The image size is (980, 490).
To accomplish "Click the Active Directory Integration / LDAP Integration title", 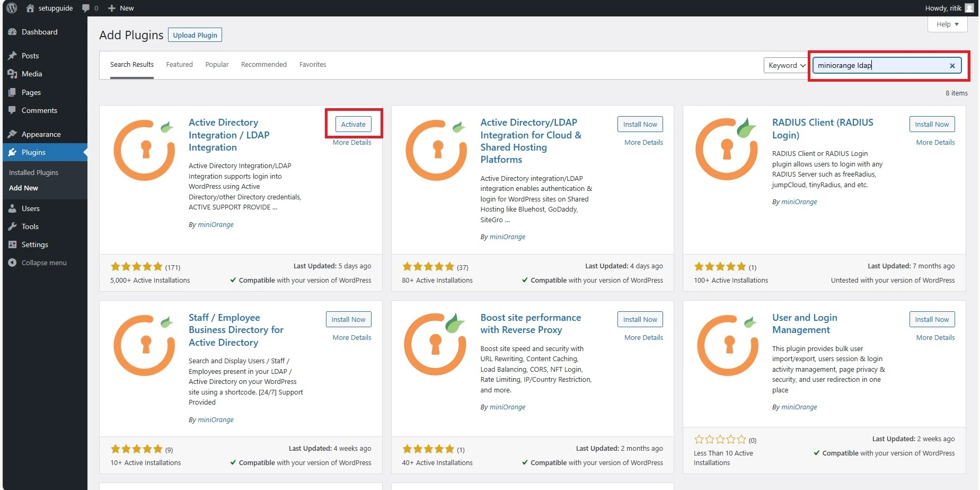I will click(x=229, y=135).
